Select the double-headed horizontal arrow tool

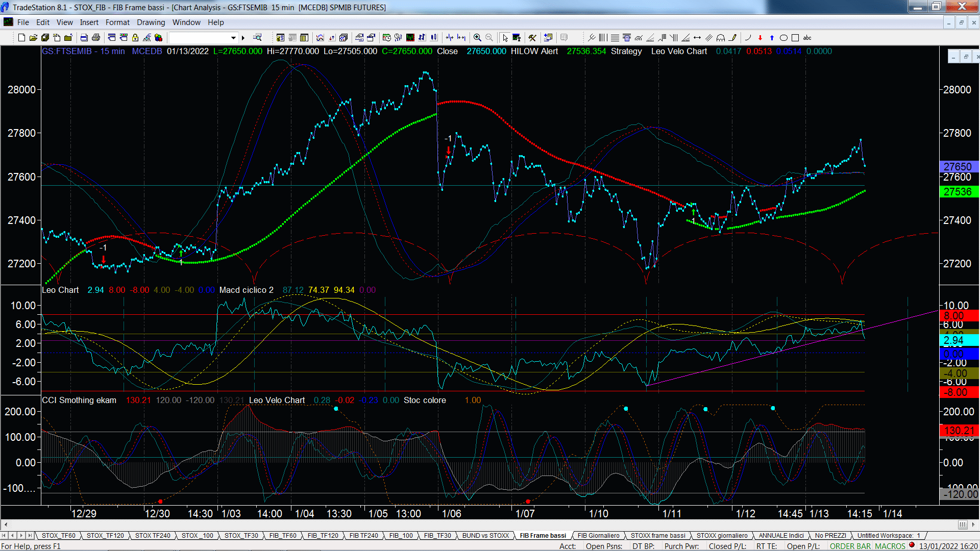[x=697, y=37]
